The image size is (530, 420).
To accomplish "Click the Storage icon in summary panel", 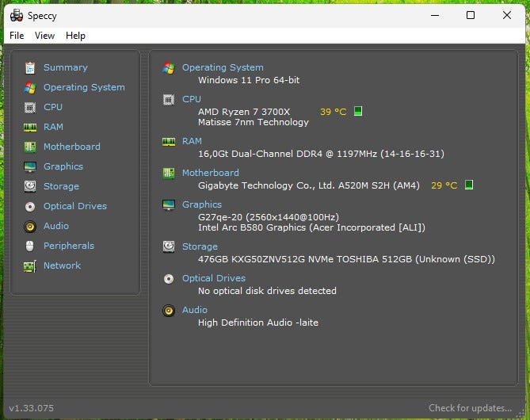I will [x=169, y=247].
